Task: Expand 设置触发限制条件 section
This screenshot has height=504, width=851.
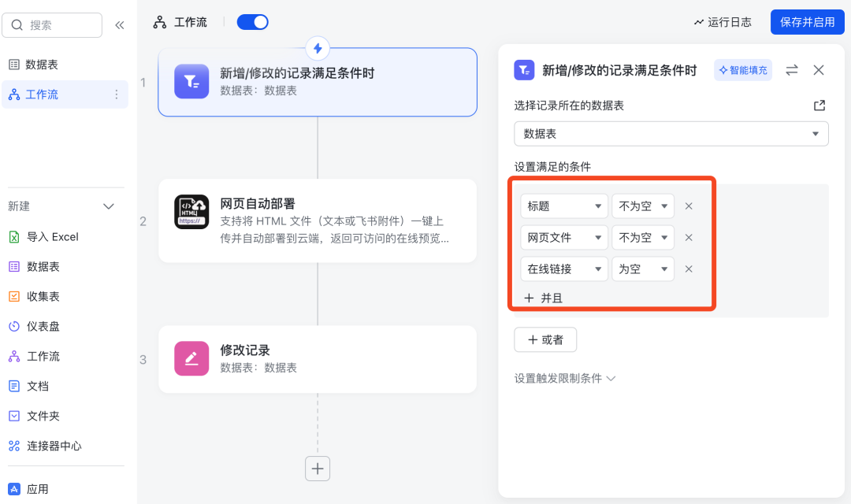Action: point(559,378)
